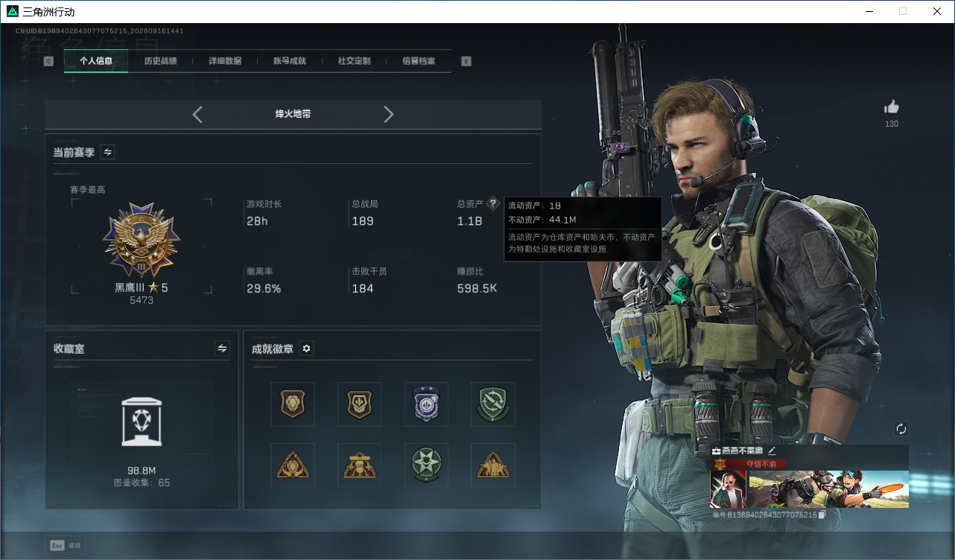Select the gold triangle badge with hands holding gem

click(x=293, y=465)
